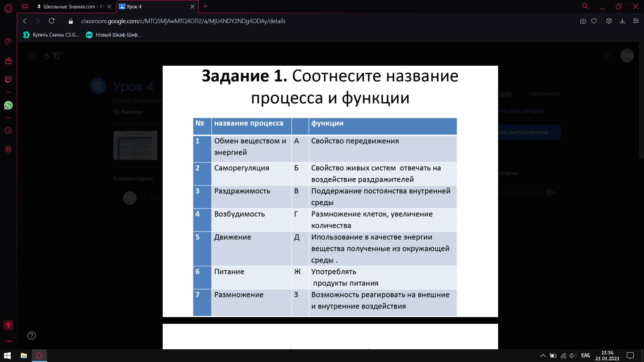
Task: Switch ENG keyboard language indicator
Action: 586,356
